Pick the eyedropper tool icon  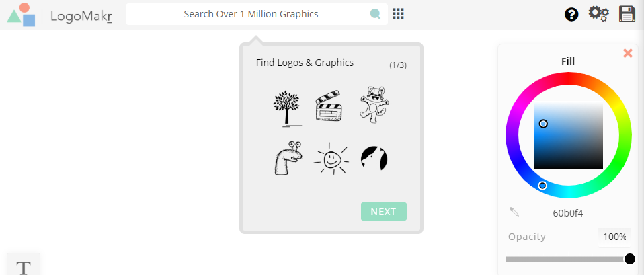(514, 212)
